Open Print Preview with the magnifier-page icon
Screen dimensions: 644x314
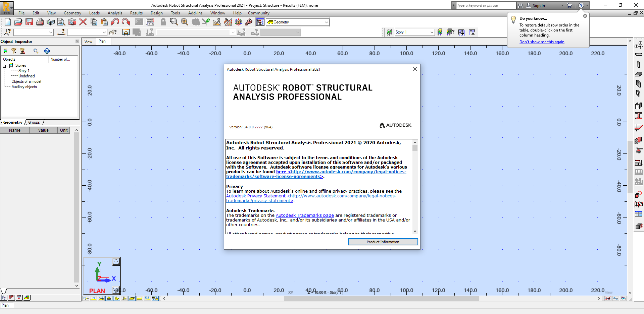point(61,22)
